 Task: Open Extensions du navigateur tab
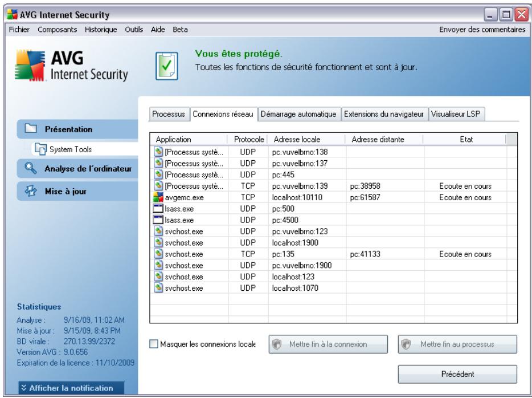384,114
